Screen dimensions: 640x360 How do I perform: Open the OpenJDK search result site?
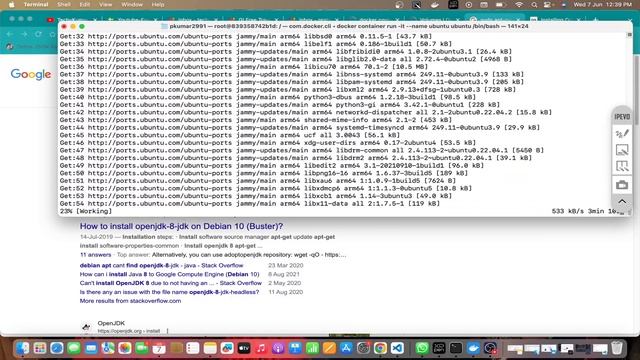(111, 323)
